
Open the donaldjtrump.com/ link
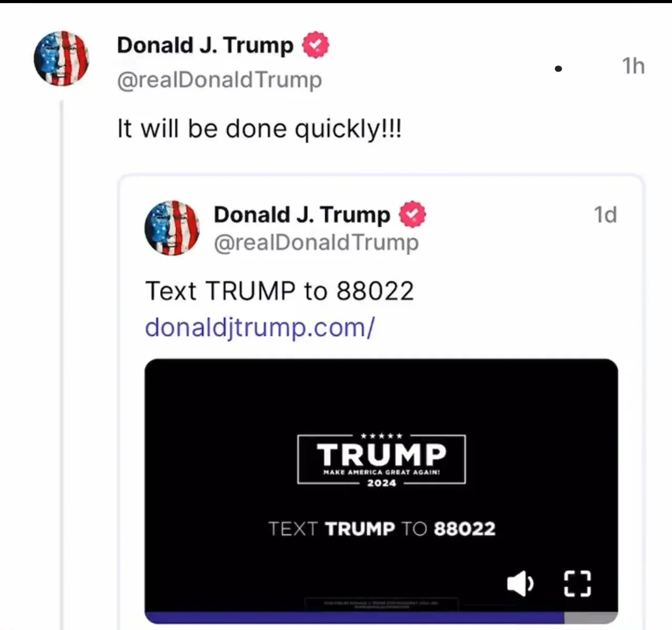260,328
